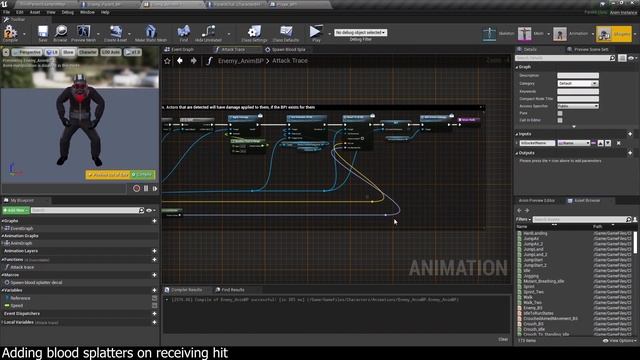Go back in the Asset Browser history

pyautogui.click(x=519, y=211)
